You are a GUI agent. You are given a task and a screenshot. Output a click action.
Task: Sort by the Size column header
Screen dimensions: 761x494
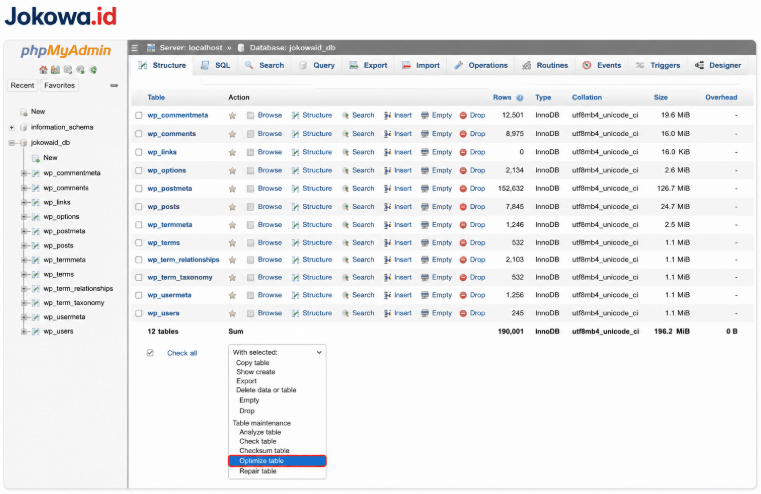tap(661, 98)
